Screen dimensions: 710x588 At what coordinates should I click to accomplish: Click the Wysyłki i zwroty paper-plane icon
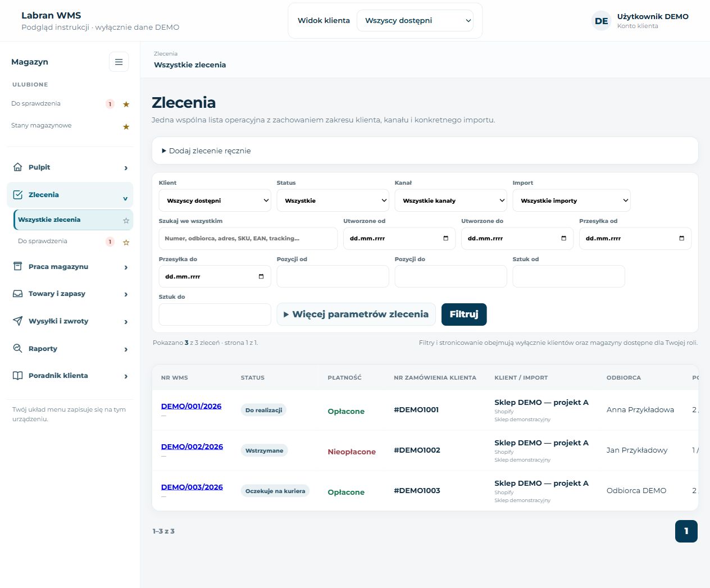tap(18, 321)
